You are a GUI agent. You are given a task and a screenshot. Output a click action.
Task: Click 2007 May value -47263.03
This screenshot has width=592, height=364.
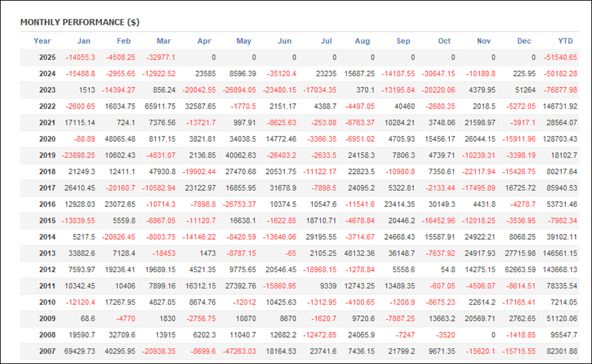(x=239, y=351)
